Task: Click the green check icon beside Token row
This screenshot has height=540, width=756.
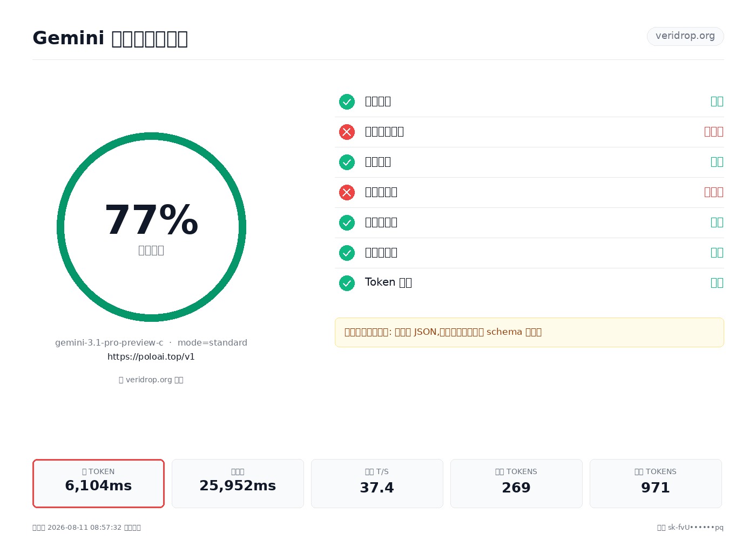Action: pyautogui.click(x=347, y=283)
